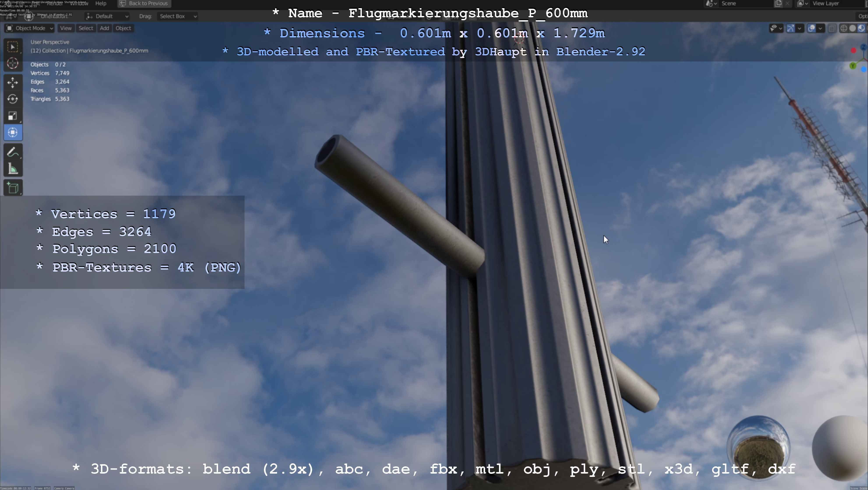Viewport: 868px width, 490px height.
Task: Pick the Scale tool
Action: pyautogui.click(x=13, y=116)
